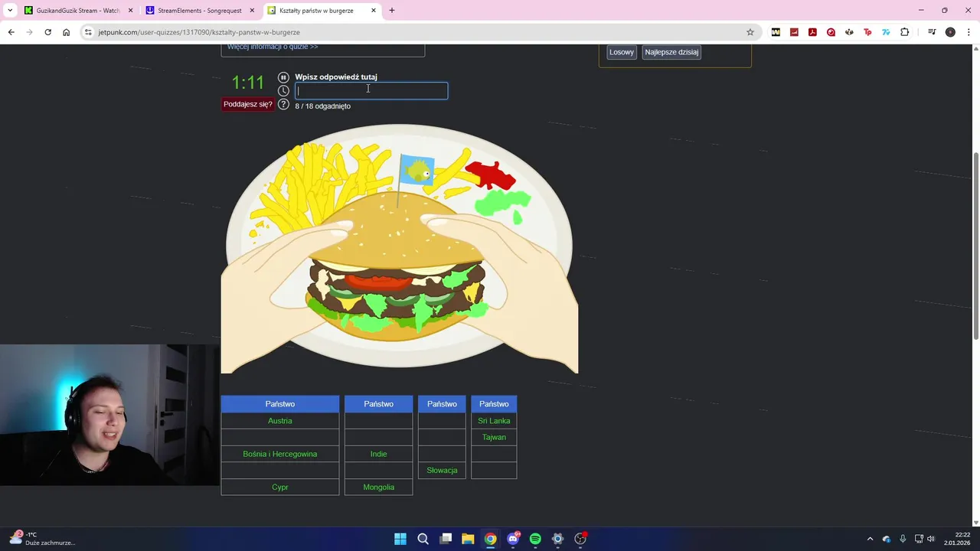Click the clock icon beside the answer field
Viewport: 980px width, 551px height.
pos(283,90)
